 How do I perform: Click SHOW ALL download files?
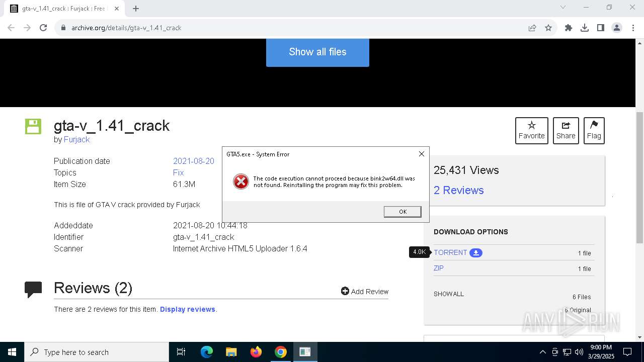click(x=449, y=294)
